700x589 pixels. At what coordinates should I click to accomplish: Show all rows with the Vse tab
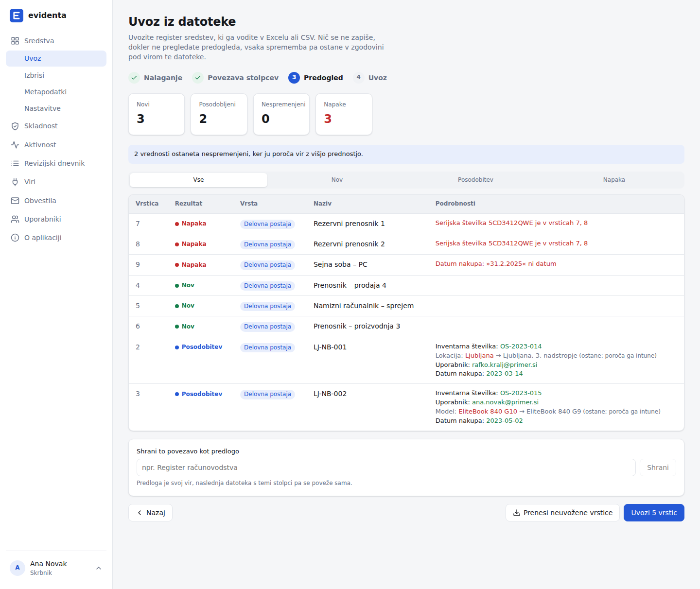pos(198,180)
